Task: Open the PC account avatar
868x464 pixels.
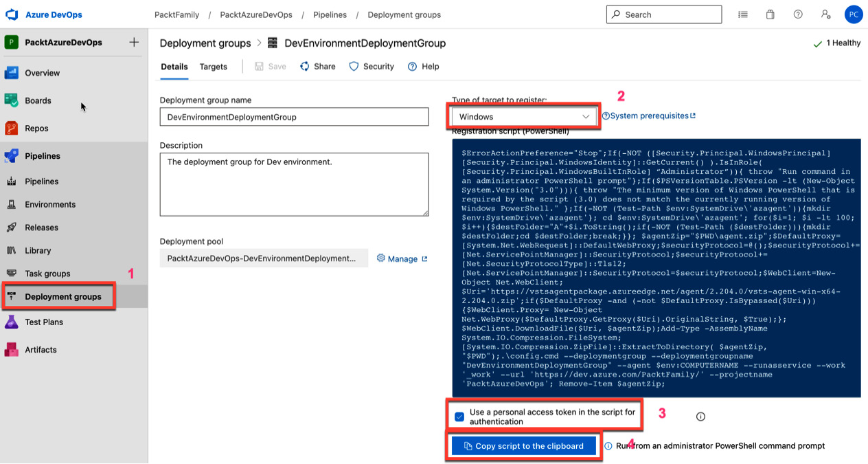Action: coord(854,14)
